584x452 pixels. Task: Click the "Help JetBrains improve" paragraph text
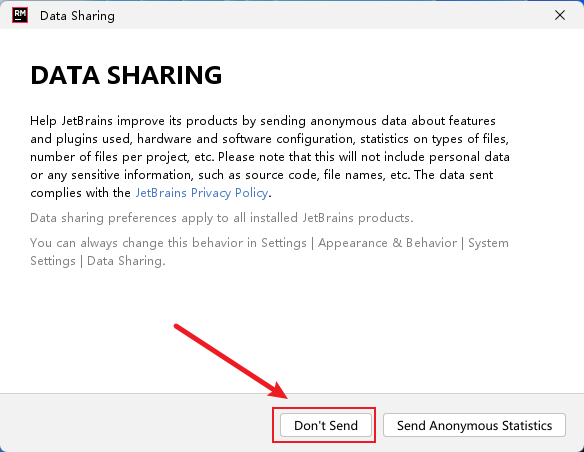pyautogui.click(x=270, y=157)
